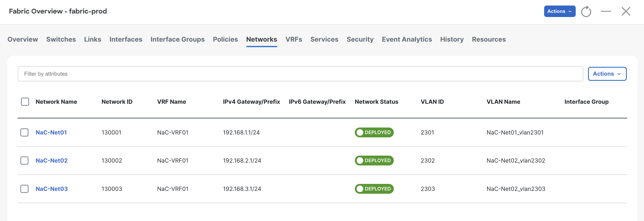Sort by Network Name column header
The height and width of the screenshot is (221, 644).
tap(56, 102)
